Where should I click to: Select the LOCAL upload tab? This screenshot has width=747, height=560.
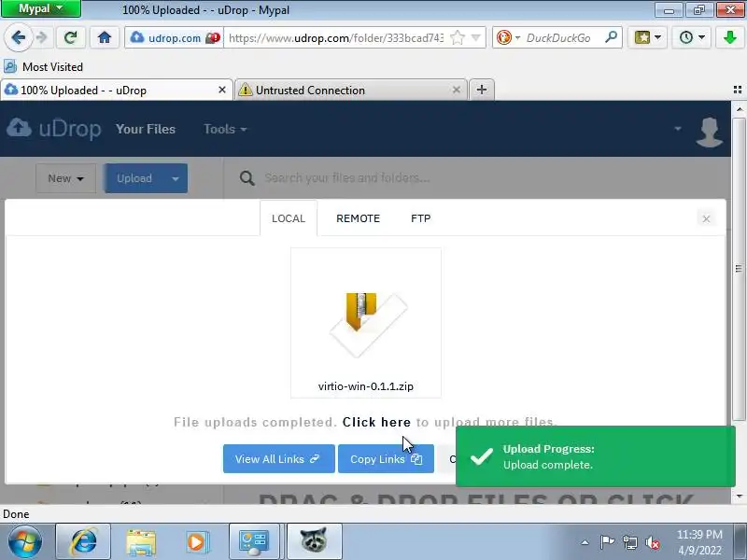click(289, 218)
